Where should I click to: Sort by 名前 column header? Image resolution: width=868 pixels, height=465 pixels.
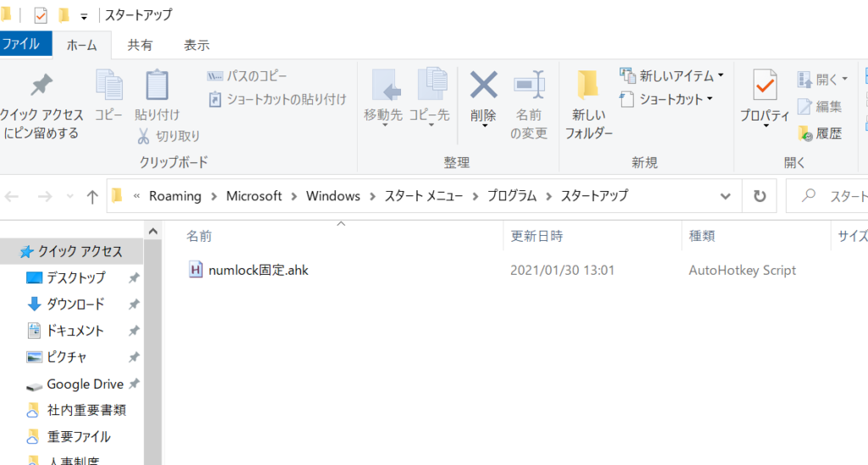pyautogui.click(x=199, y=236)
